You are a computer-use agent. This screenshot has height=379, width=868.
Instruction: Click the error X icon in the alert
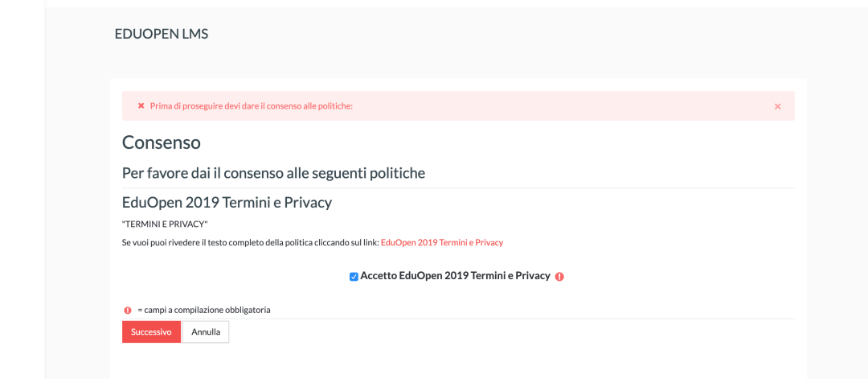pos(141,106)
